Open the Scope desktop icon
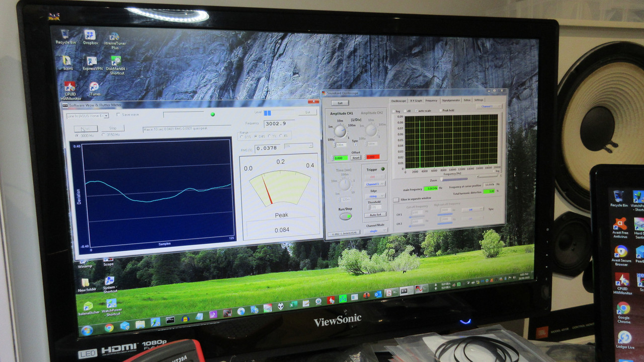 click(x=108, y=261)
